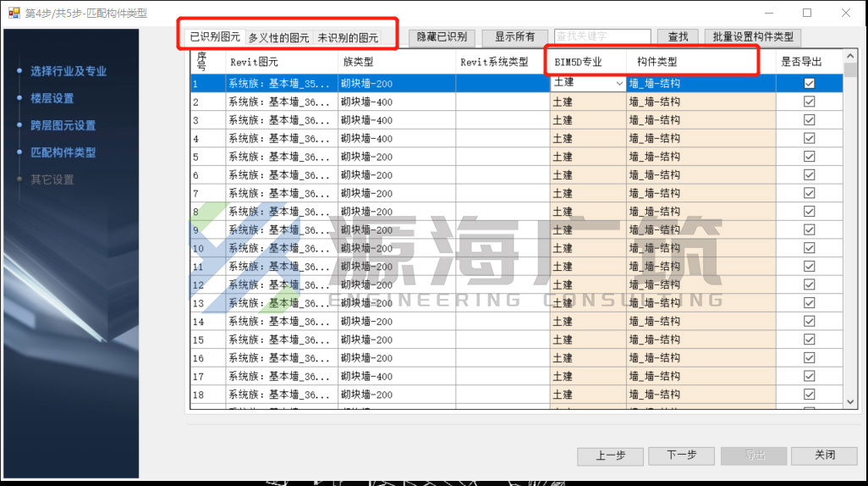
Task: Uncheck 是否导出 checkbox for row 1
Action: [x=810, y=84]
